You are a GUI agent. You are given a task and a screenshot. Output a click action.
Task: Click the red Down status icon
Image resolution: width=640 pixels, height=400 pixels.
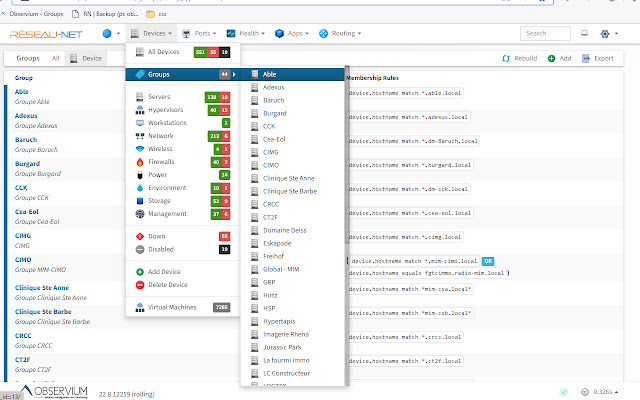(140, 236)
